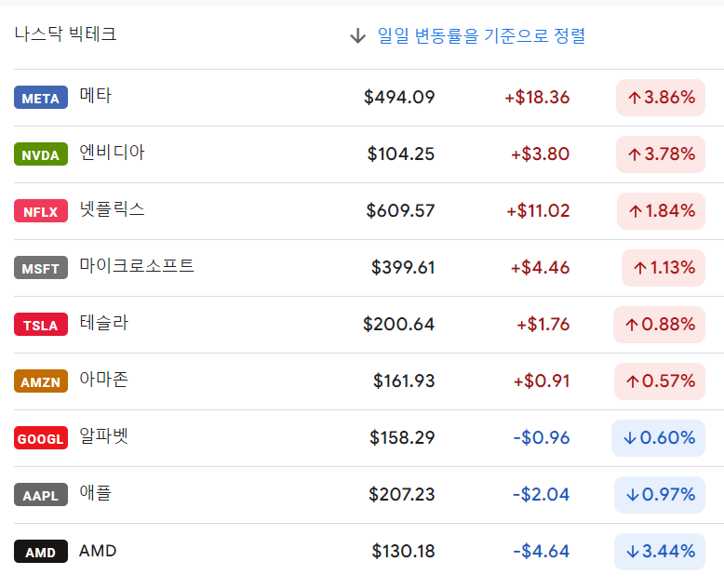Click the NFLX ticker badge
This screenshot has width=724, height=588.
41,211
